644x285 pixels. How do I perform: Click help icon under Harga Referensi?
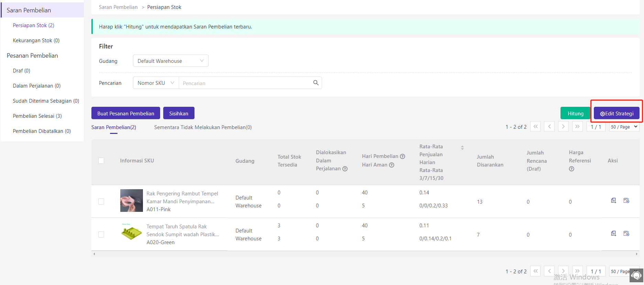[571, 169]
